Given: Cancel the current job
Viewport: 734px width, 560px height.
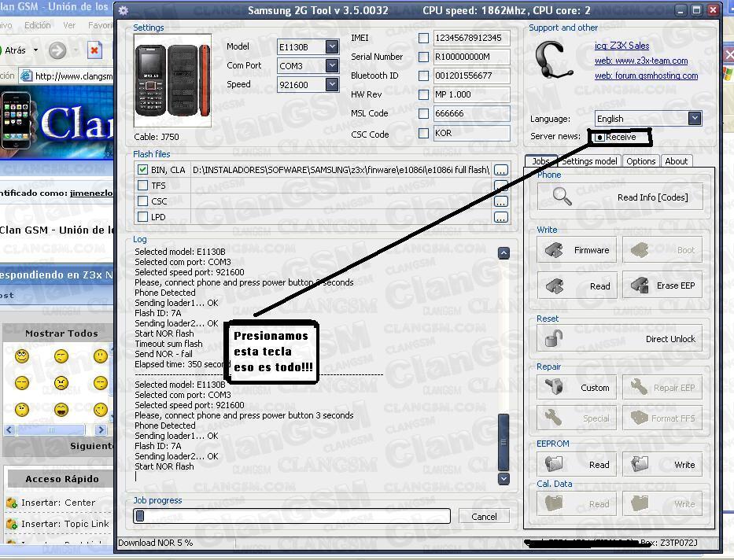Looking at the screenshot, I should click(x=484, y=517).
